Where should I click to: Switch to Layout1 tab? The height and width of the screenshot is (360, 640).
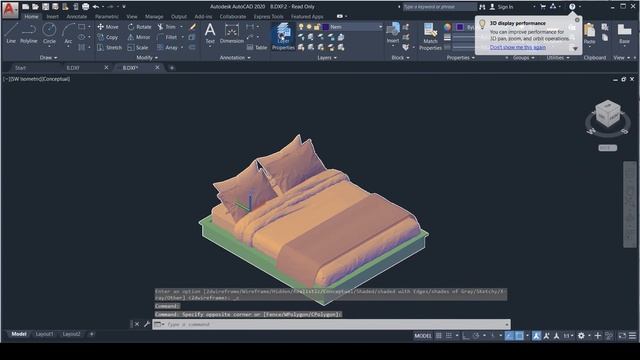coord(44,334)
